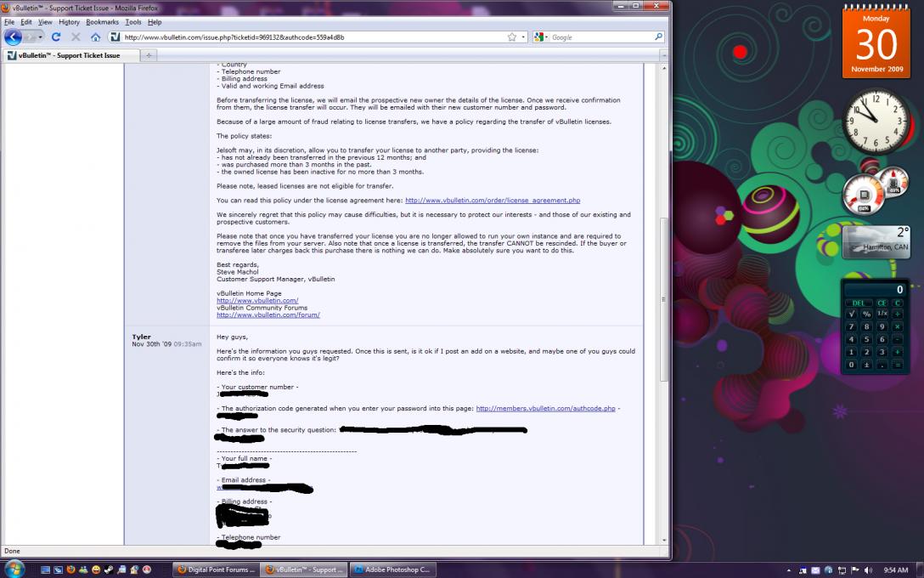Open the View menu
Viewport: 924px width, 578px height.
pyautogui.click(x=45, y=22)
